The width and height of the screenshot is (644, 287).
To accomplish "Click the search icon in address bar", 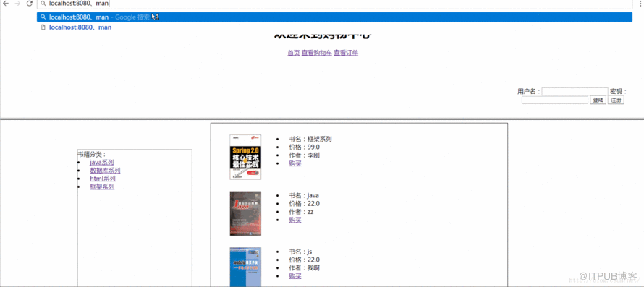I will click(x=43, y=4).
